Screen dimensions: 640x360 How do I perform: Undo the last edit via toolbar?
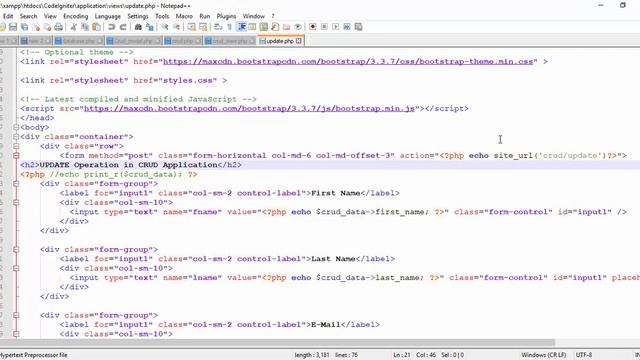click(111, 27)
